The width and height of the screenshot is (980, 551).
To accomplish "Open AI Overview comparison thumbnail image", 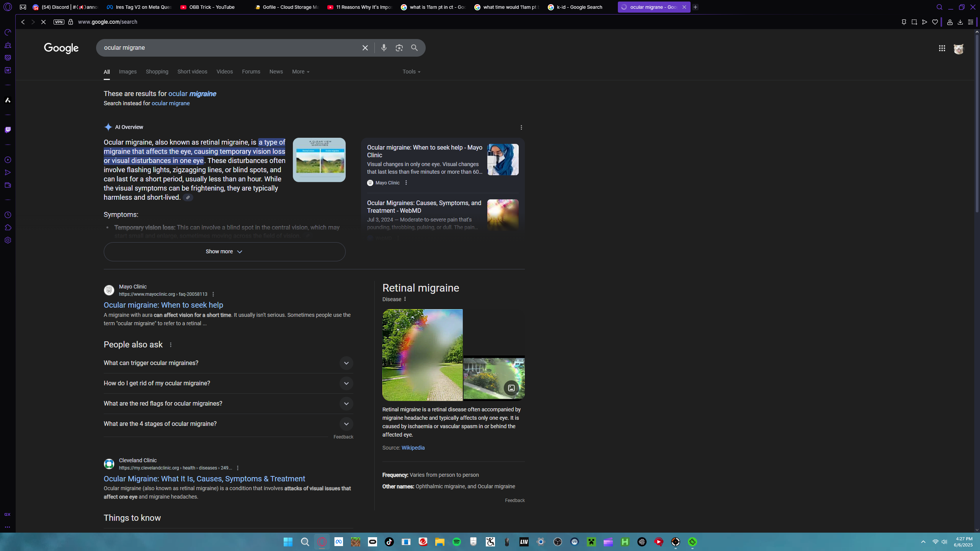I will point(319,160).
